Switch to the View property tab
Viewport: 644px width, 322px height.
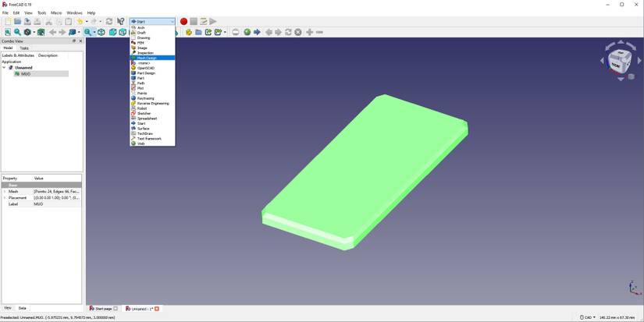click(8, 308)
